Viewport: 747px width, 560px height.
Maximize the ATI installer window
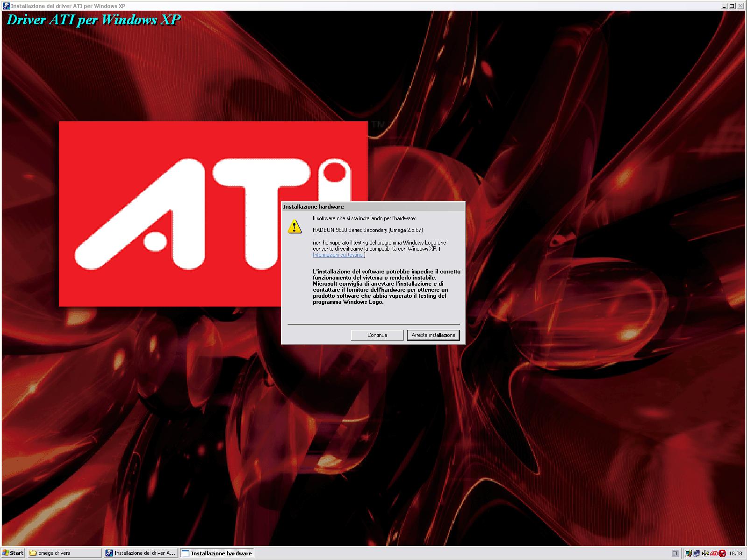(732, 6)
